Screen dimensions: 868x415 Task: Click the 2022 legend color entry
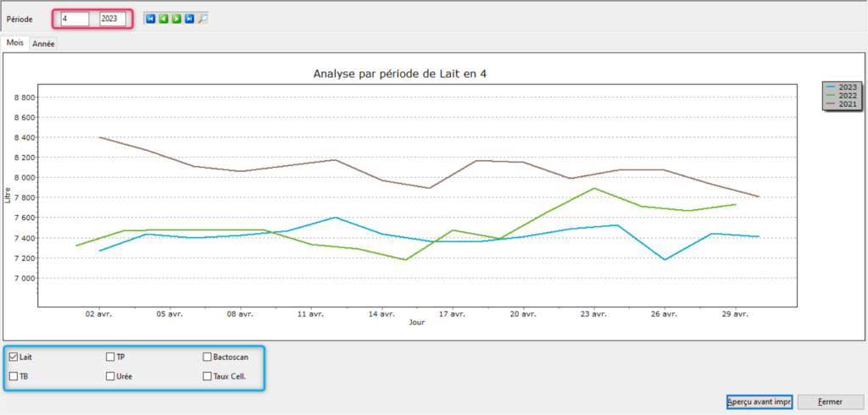pyautogui.click(x=842, y=96)
